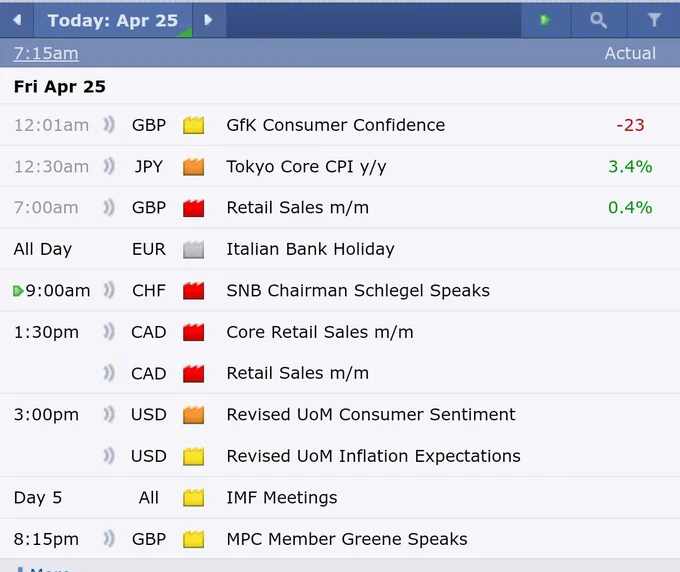Click the 7:15am time link
Viewport: 680px width, 572px height.
coord(46,53)
